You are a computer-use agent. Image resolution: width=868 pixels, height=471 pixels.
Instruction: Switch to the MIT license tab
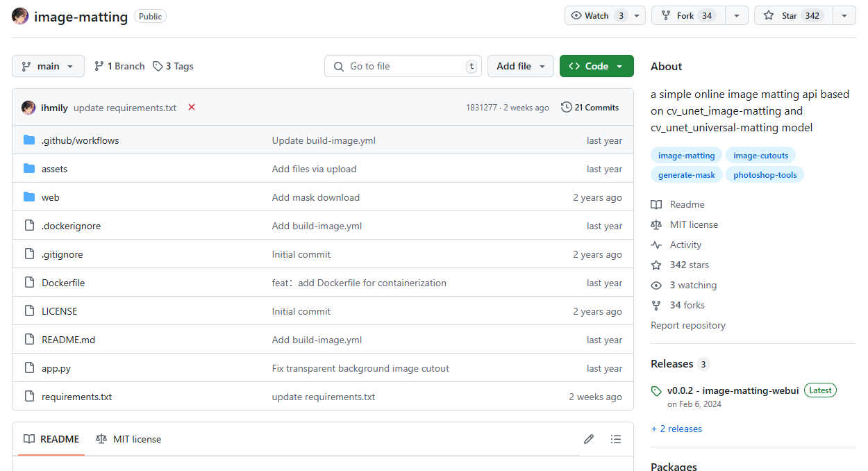click(x=128, y=439)
